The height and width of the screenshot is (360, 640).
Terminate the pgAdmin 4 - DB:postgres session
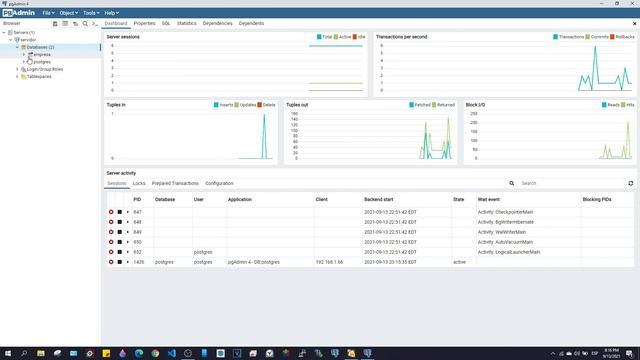111,262
